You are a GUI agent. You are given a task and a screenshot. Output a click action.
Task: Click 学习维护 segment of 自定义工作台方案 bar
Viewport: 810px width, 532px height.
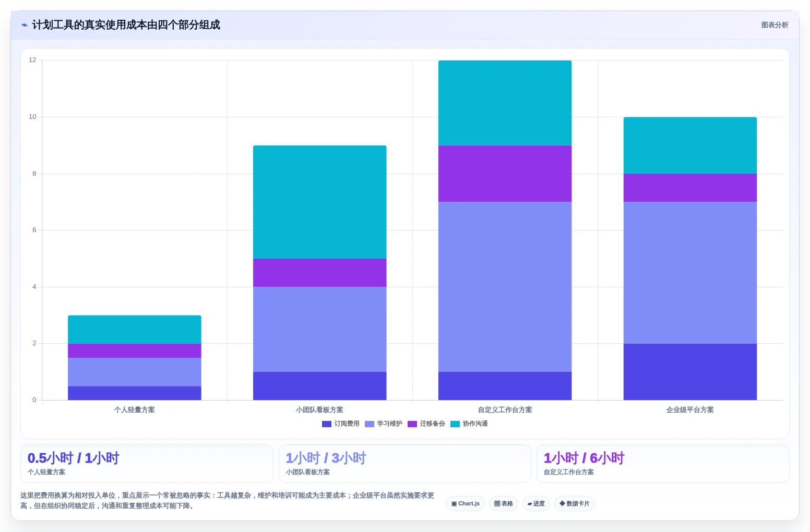point(505,287)
